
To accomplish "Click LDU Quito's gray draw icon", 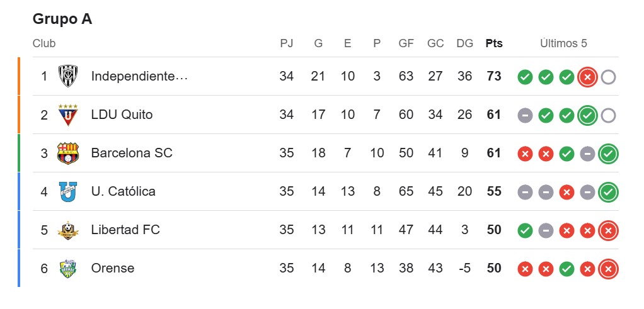I will [525, 115].
